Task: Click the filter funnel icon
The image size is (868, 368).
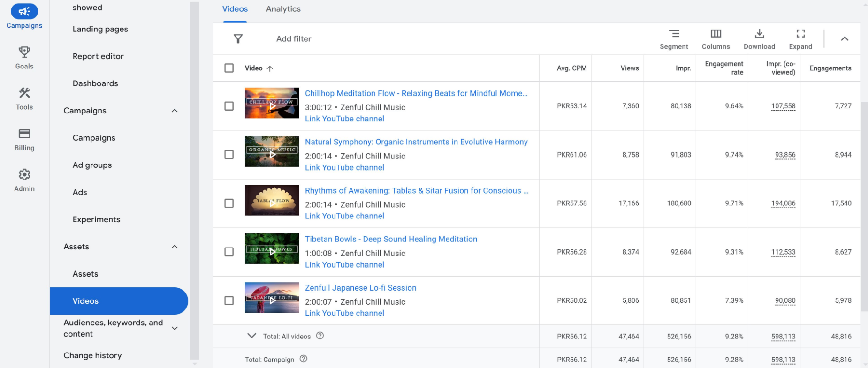Action: point(238,39)
